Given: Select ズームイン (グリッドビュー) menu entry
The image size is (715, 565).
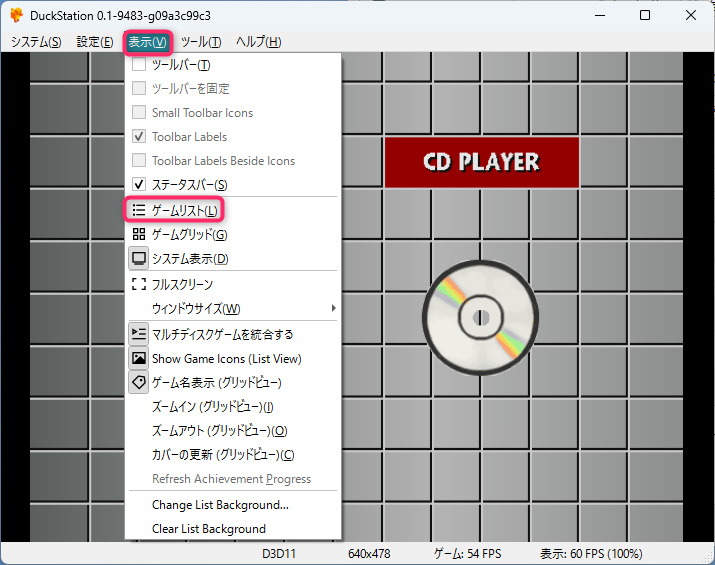Looking at the screenshot, I should point(212,407).
